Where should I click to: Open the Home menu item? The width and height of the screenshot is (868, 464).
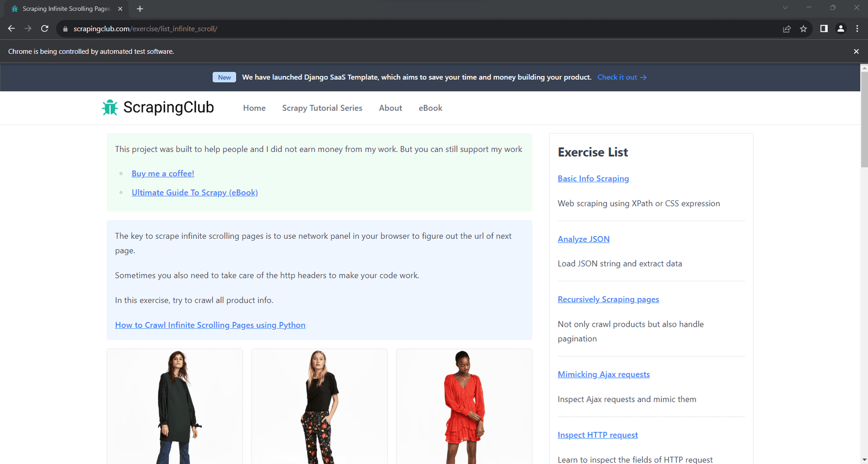(254, 108)
